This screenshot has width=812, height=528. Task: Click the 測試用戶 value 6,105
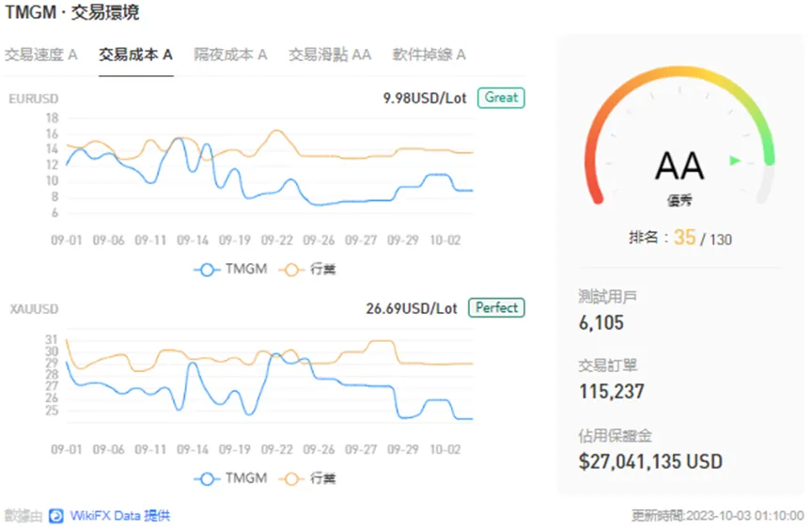click(601, 323)
